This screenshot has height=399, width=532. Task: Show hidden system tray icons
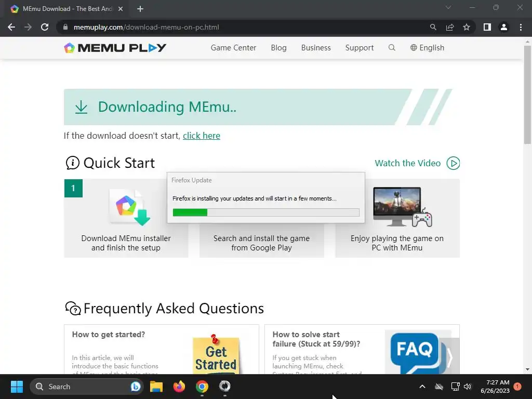(x=422, y=387)
